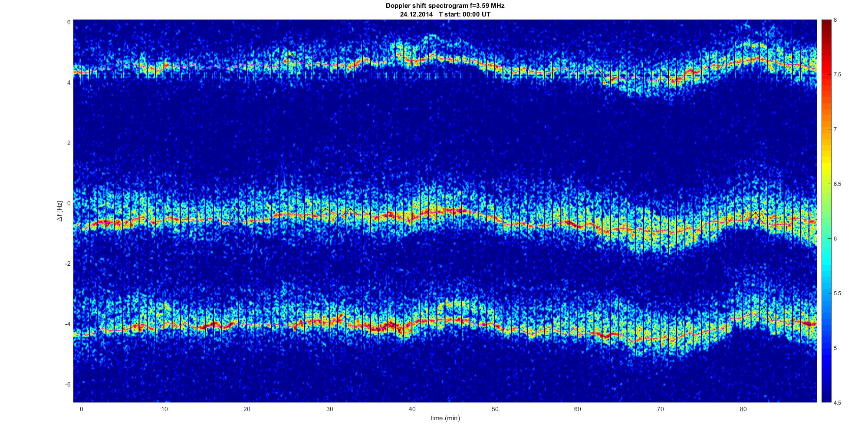Click the colorbar tick label 6.5
This screenshot has height=432, width=868.
click(x=838, y=184)
